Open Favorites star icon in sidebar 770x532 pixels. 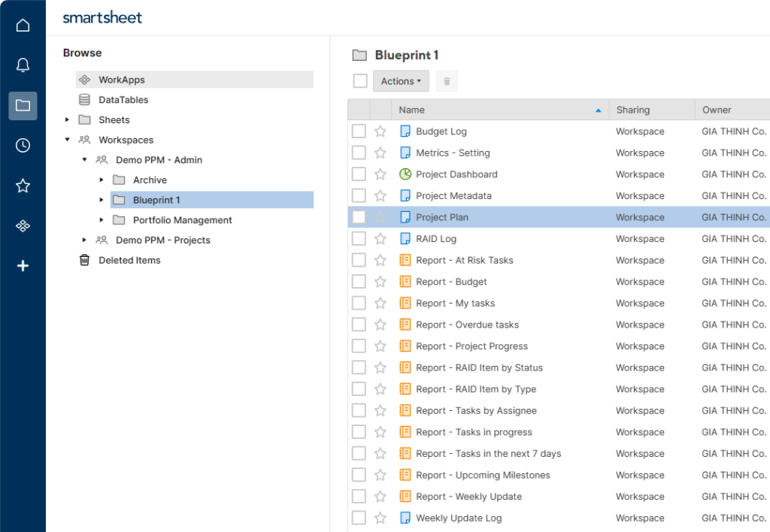click(23, 186)
